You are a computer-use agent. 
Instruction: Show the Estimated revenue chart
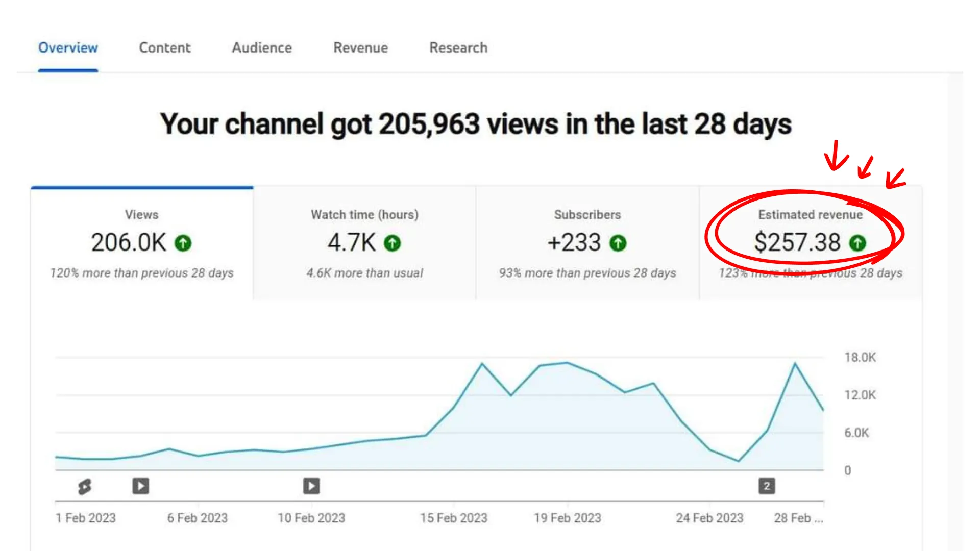click(x=811, y=243)
